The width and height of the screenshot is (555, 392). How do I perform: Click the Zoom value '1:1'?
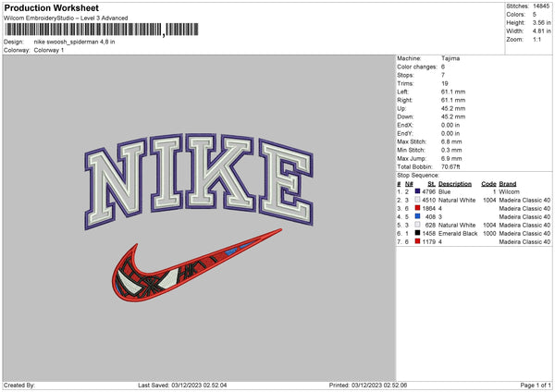(536, 39)
